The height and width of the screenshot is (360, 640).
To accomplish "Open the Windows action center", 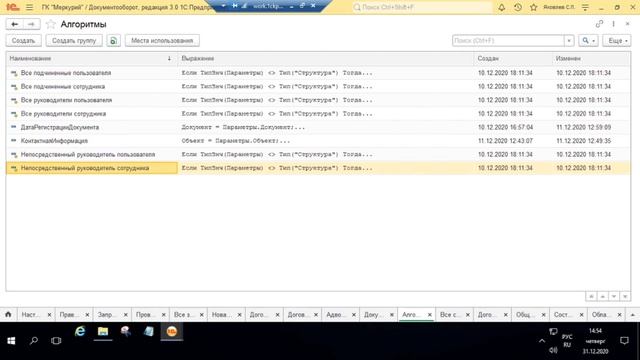I will tap(624, 340).
